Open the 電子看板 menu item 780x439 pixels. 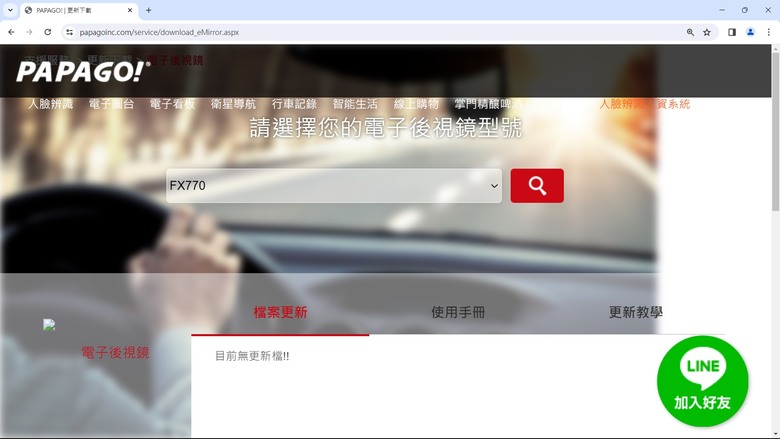coord(172,104)
